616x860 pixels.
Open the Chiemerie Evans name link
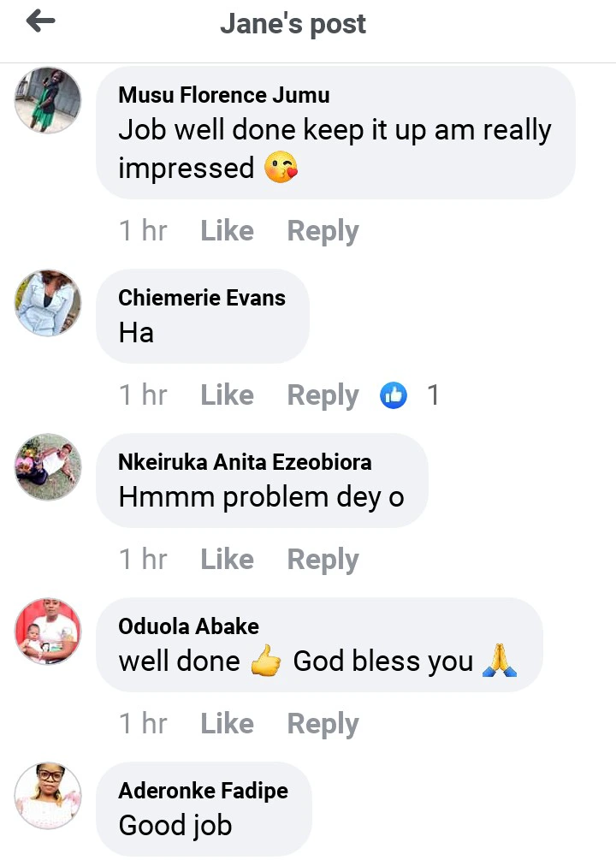[202, 298]
